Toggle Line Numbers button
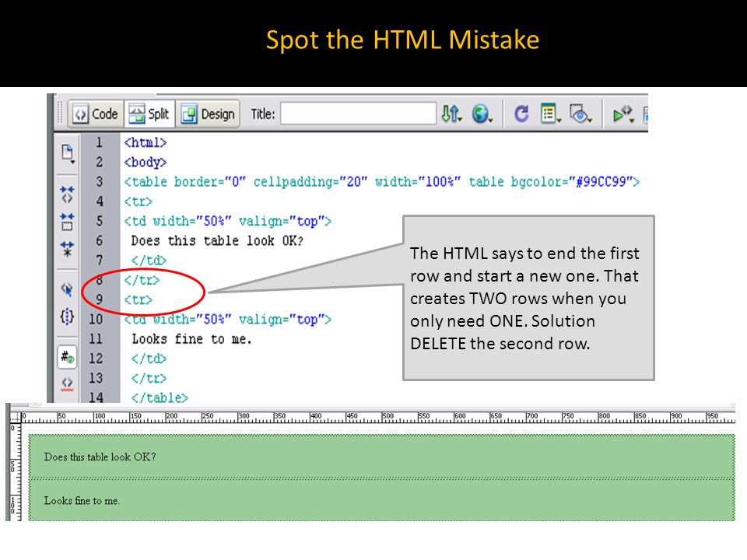 tap(67, 357)
